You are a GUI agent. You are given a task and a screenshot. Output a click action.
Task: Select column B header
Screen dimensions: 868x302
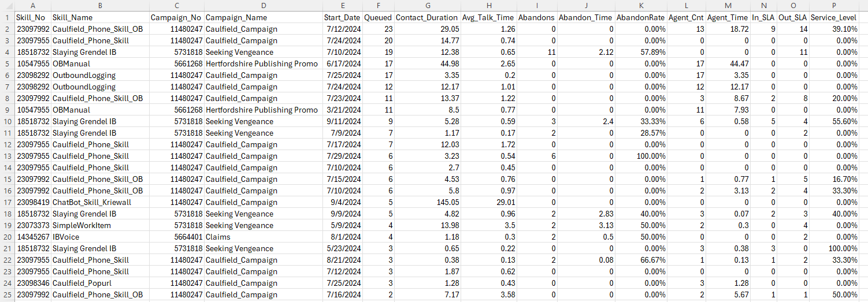click(100, 5)
